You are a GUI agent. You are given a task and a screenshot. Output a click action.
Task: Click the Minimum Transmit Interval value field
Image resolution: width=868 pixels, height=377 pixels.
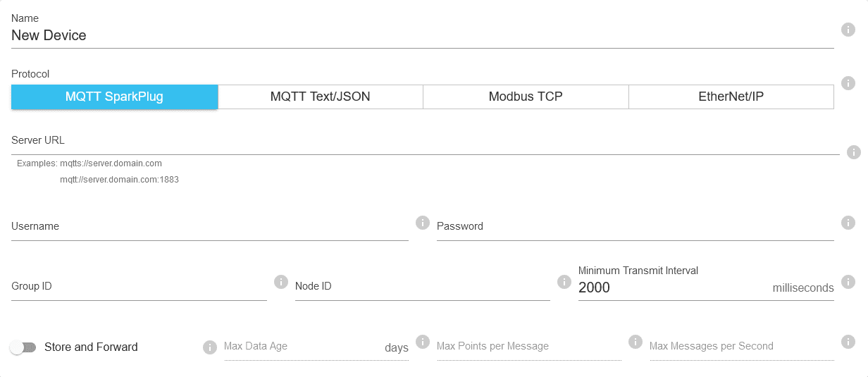pos(669,288)
